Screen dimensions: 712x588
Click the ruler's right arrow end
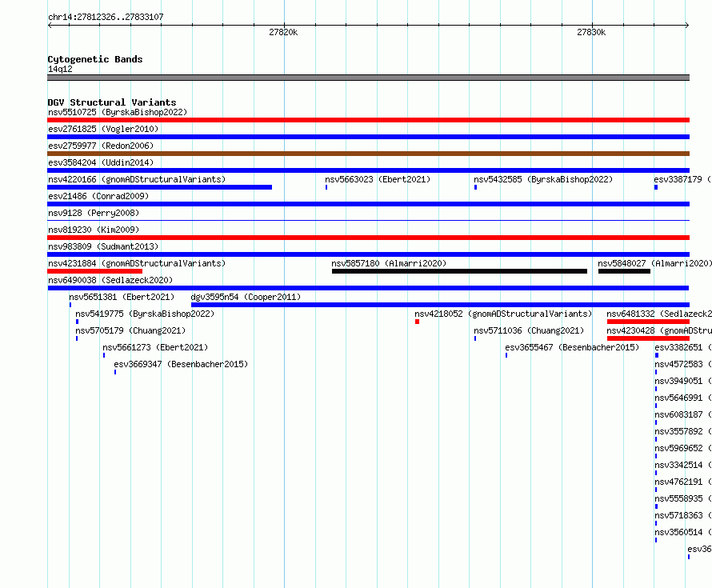(x=687, y=26)
